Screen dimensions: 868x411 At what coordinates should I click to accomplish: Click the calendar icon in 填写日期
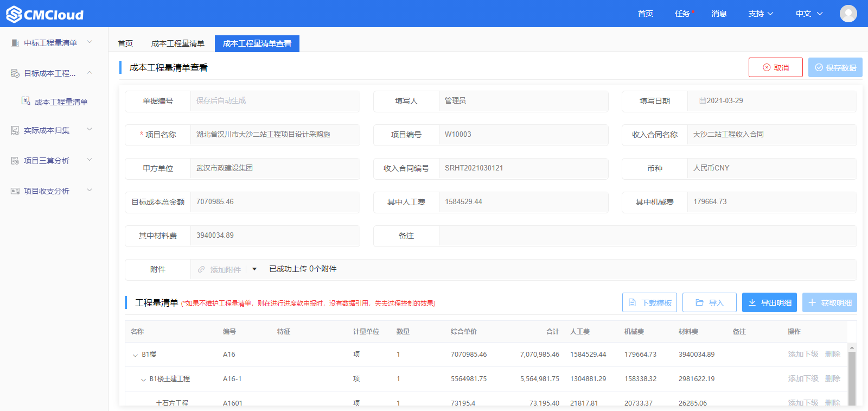[703, 101]
